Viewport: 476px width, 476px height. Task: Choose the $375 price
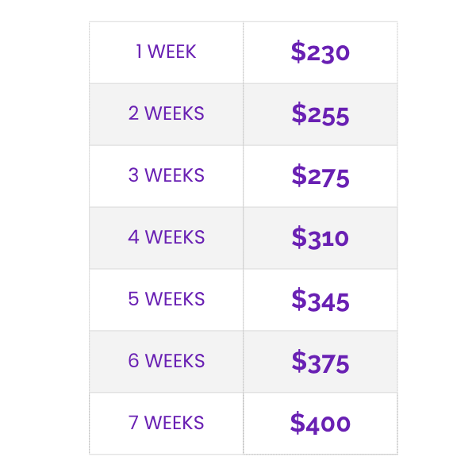pyautogui.click(x=320, y=362)
